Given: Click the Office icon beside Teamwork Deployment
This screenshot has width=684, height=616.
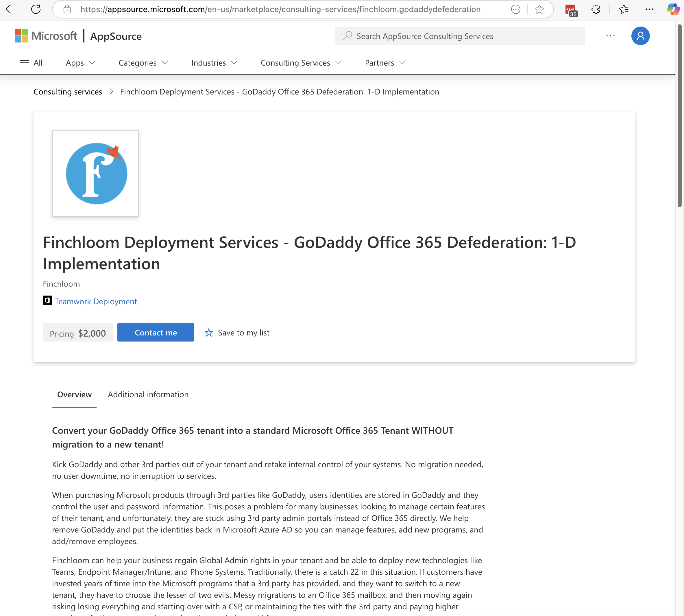Looking at the screenshot, I should click(47, 300).
